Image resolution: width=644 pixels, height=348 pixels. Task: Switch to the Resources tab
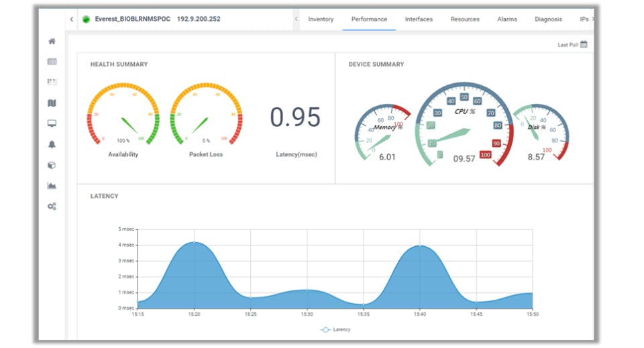(x=465, y=19)
